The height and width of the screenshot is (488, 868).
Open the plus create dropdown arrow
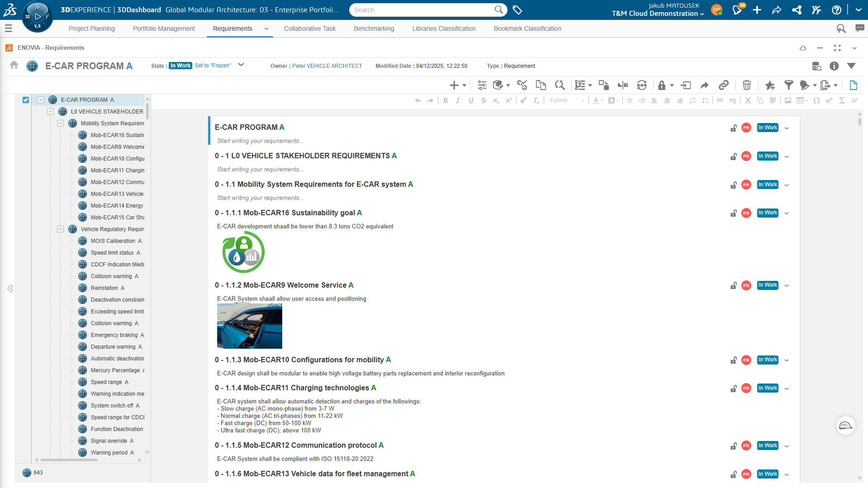[x=464, y=85]
